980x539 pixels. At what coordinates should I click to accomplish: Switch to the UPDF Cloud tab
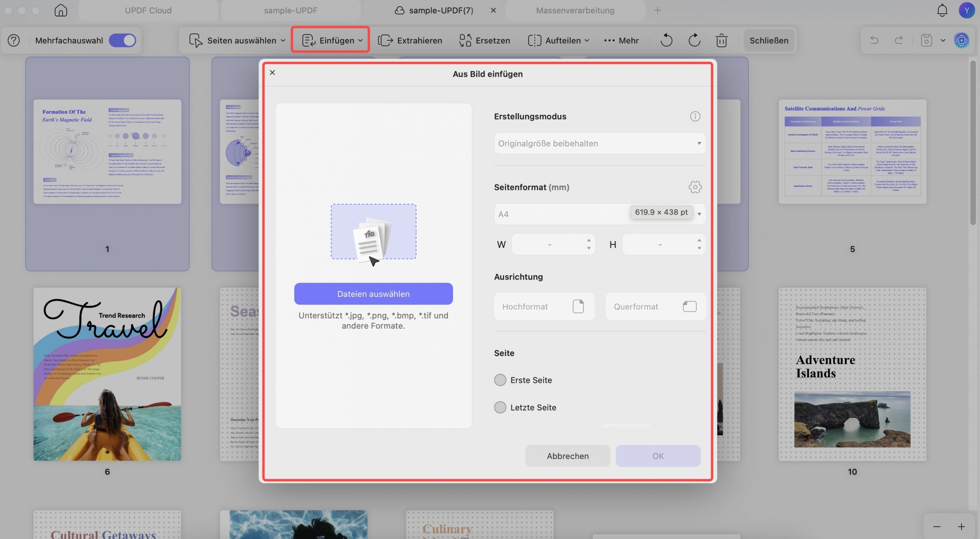click(148, 10)
